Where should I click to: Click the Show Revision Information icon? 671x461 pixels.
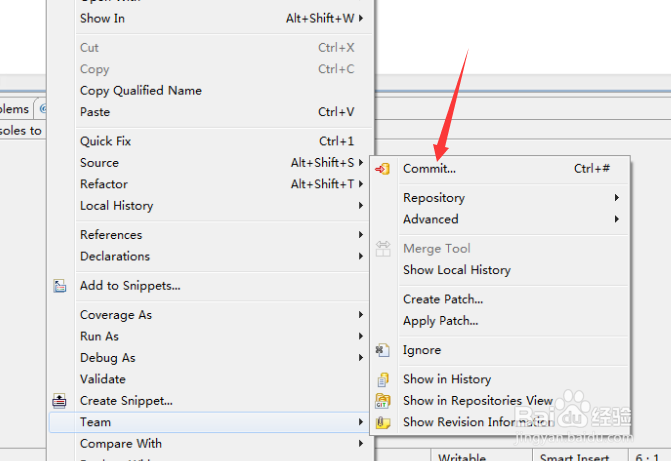coord(383,422)
